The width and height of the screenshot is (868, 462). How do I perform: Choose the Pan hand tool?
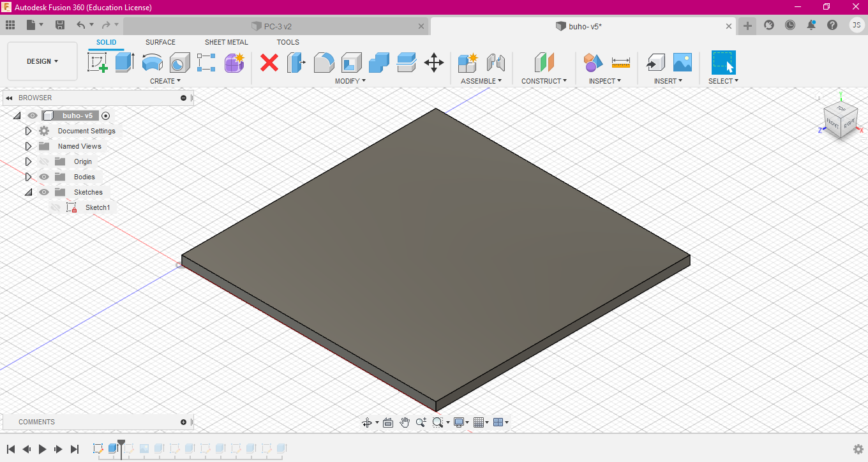[405, 422]
